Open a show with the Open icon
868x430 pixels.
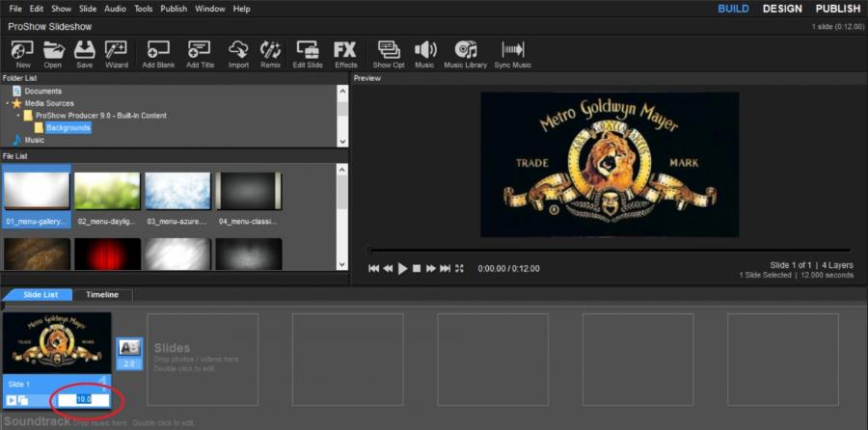(53, 54)
